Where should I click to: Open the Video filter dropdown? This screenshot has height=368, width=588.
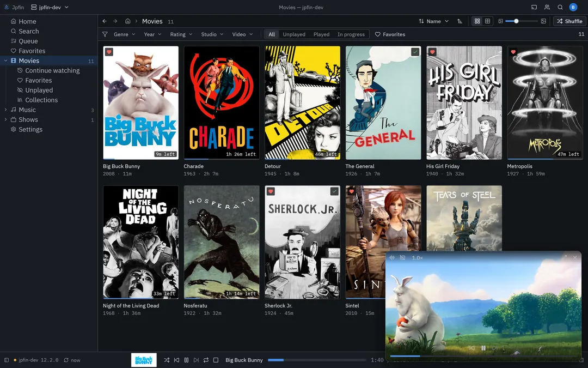(x=242, y=34)
